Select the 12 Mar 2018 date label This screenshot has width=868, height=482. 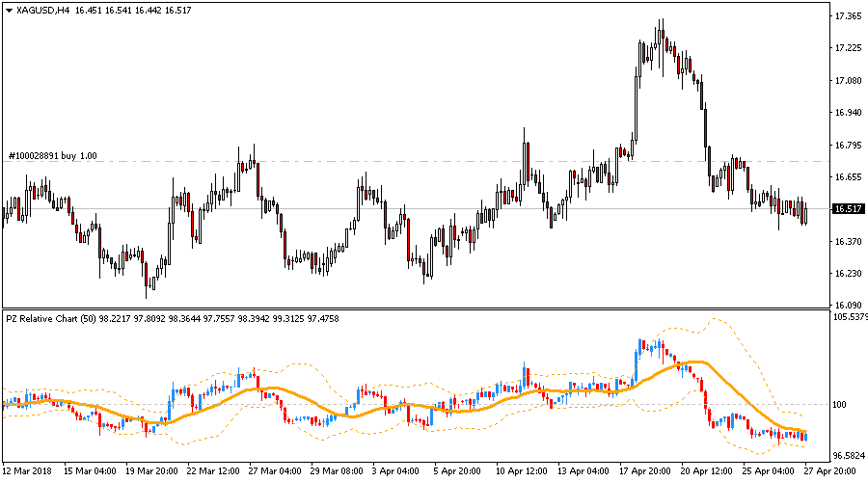(x=30, y=472)
